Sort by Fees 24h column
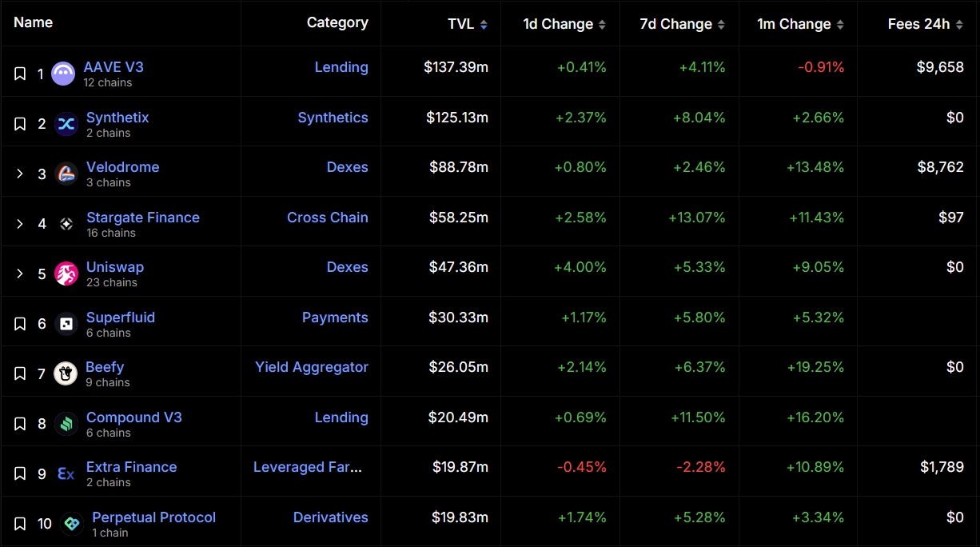 (926, 24)
